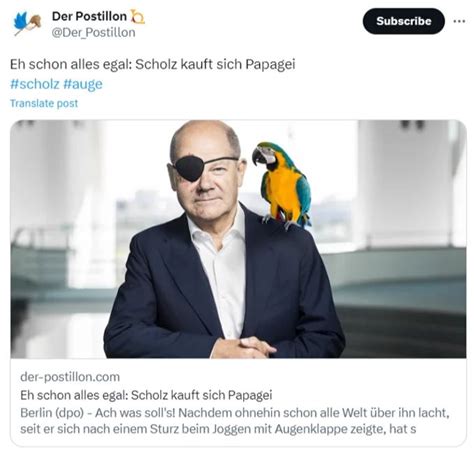The image size is (474, 454).
Task: Click the Der Postillon display name
Action: 89,16
